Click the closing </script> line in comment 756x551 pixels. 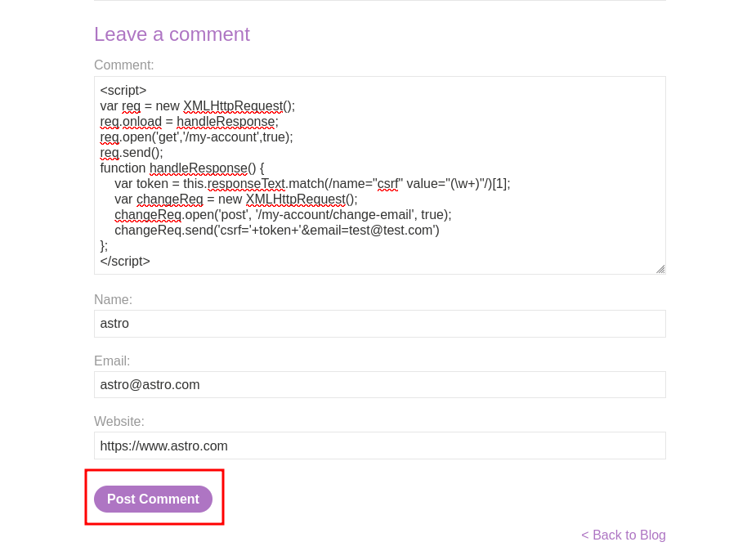pos(125,262)
